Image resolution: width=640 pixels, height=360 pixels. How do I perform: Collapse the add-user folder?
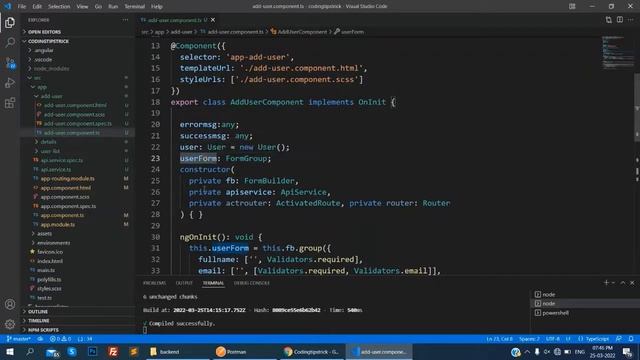78,96
